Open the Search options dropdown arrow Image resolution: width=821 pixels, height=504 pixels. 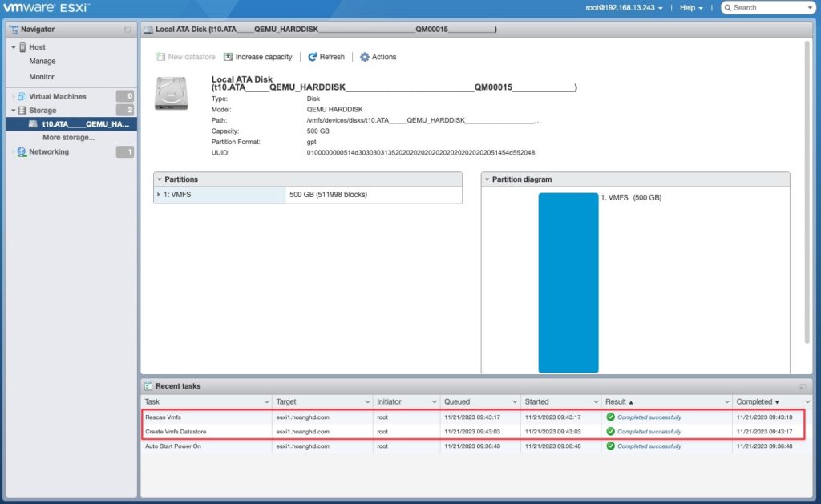tap(811, 8)
